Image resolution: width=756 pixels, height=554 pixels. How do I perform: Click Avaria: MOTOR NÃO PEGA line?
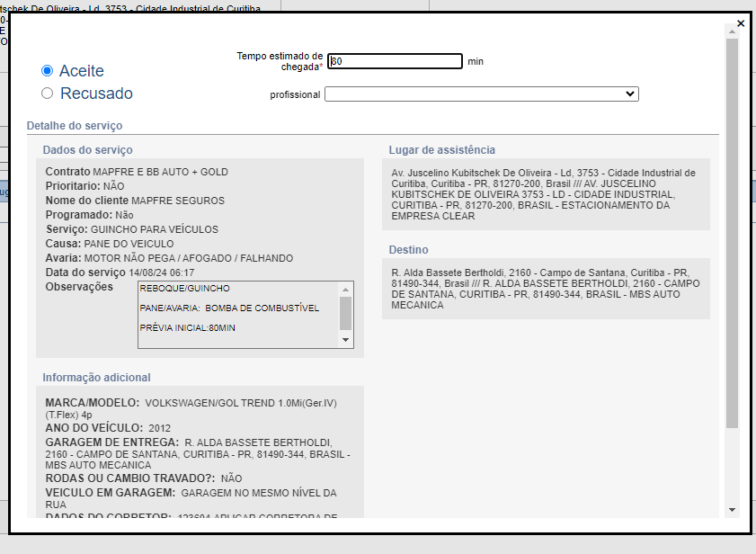click(x=169, y=258)
